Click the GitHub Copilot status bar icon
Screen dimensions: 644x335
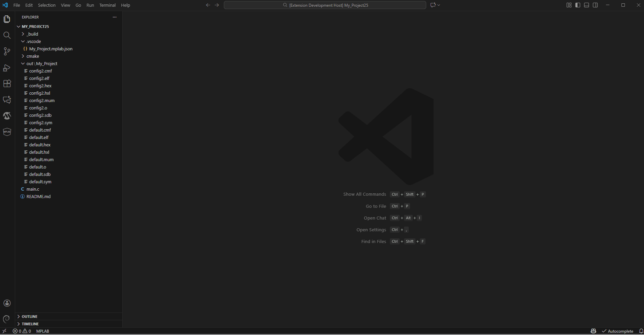[x=593, y=331]
